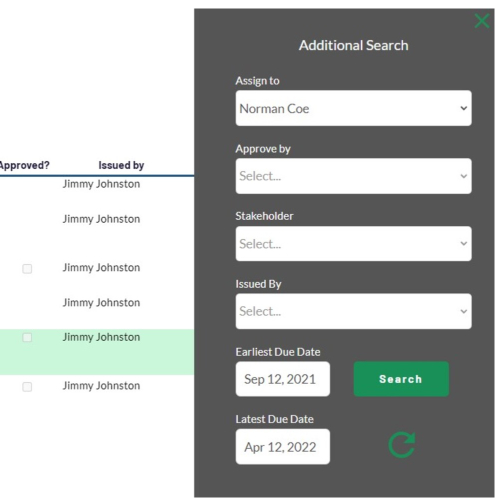
Task: Toggle approved checkbox in third row
Action: [27, 269]
